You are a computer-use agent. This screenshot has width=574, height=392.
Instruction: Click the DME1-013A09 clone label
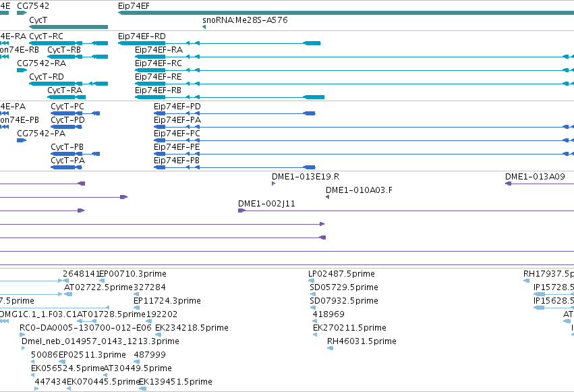pyautogui.click(x=535, y=177)
